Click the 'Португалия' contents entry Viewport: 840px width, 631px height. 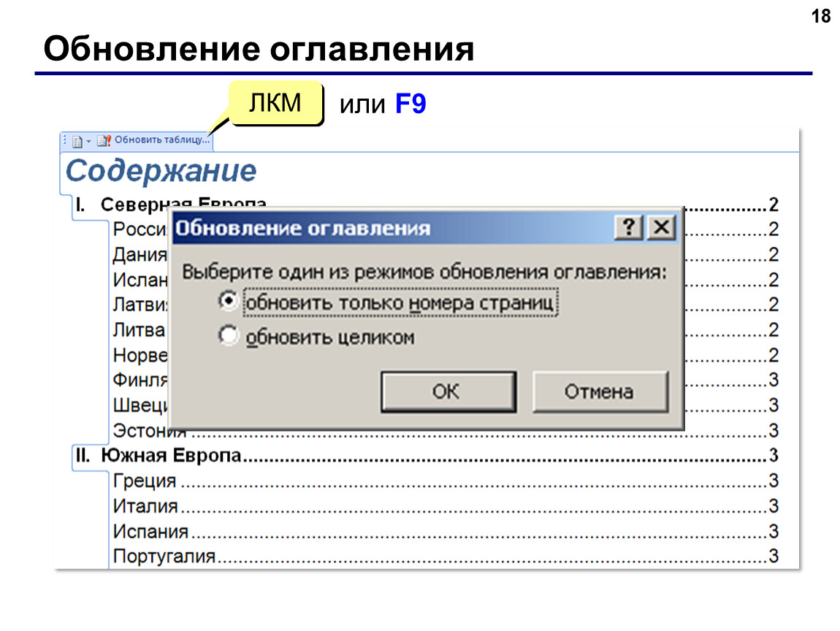445,556
